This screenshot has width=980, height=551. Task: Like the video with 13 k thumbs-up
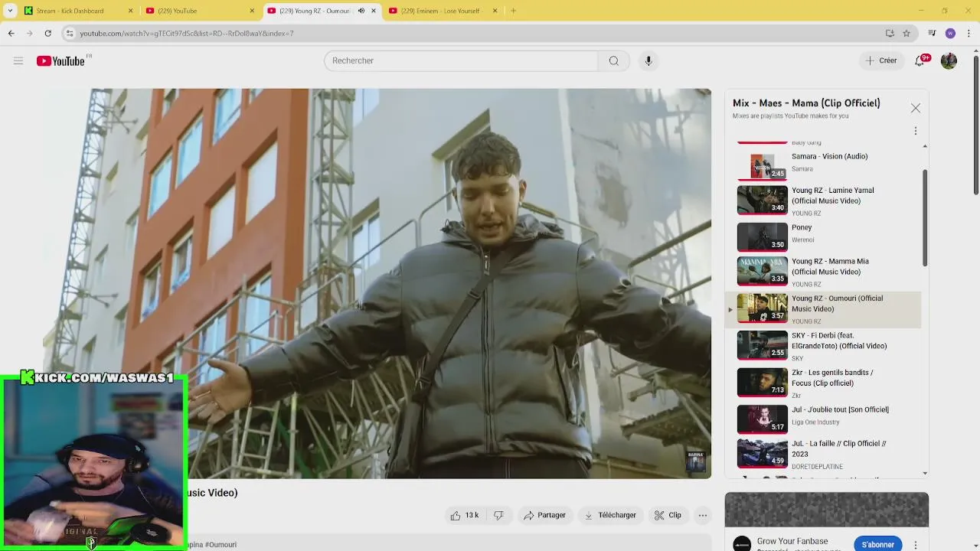click(464, 515)
